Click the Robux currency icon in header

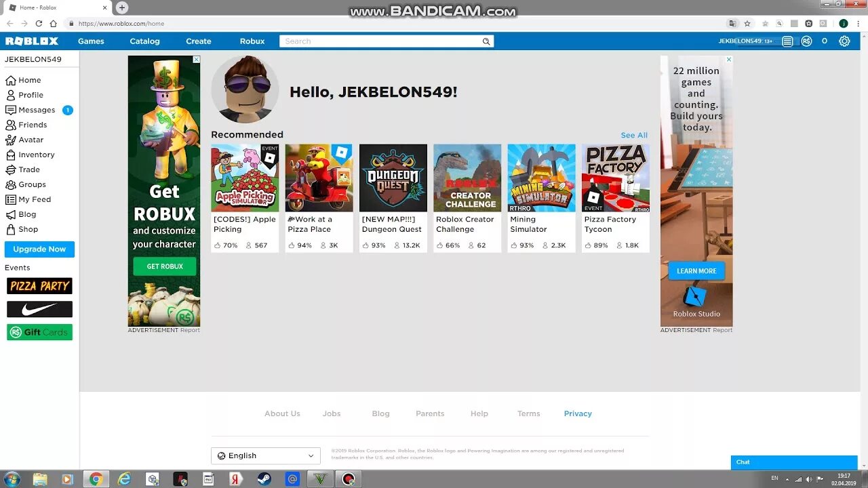coord(806,41)
